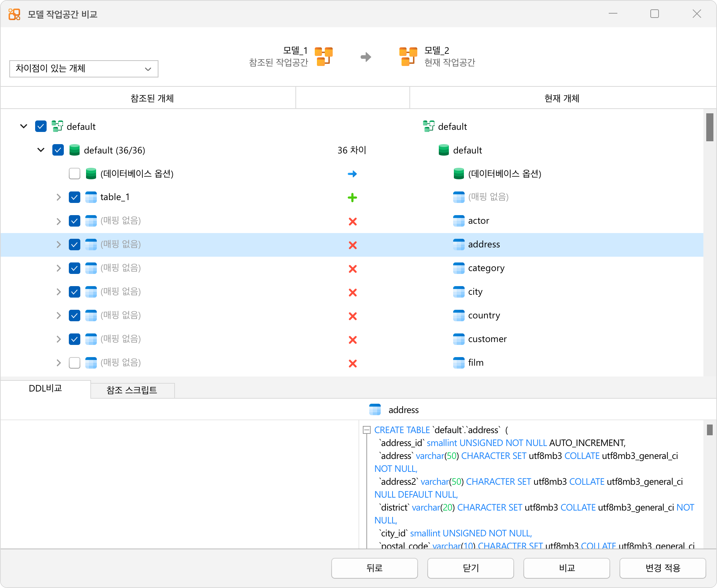Expand the actor row chevron
Screen dimensions: 717x588
pyautogui.click(x=59, y=221)
